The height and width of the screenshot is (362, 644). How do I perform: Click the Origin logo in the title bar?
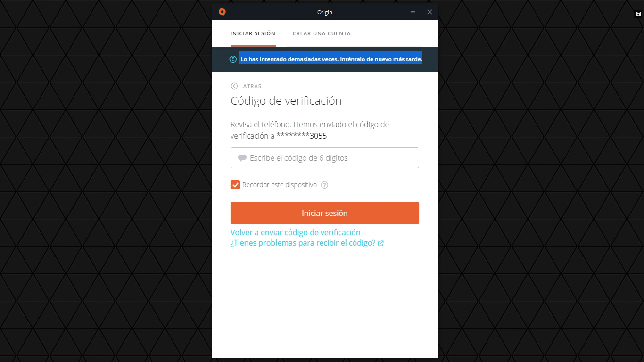click(222, 12)
